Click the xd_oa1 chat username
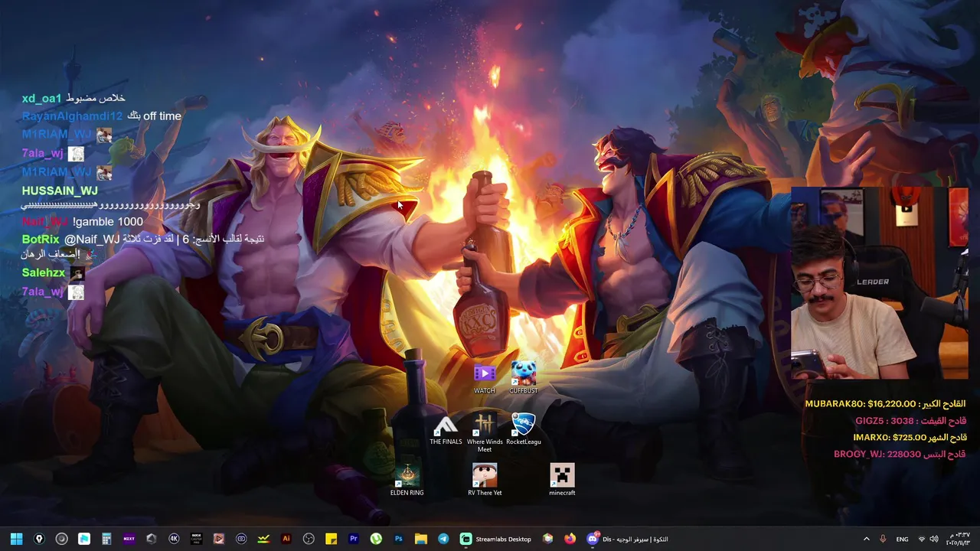 [41, 98]
